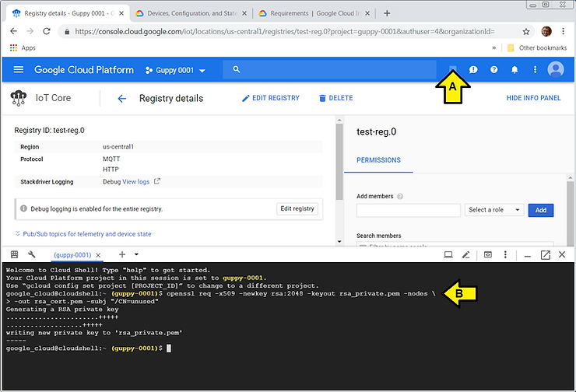
Task: Open the help question mark icon
Action: [x=493, y=70]
